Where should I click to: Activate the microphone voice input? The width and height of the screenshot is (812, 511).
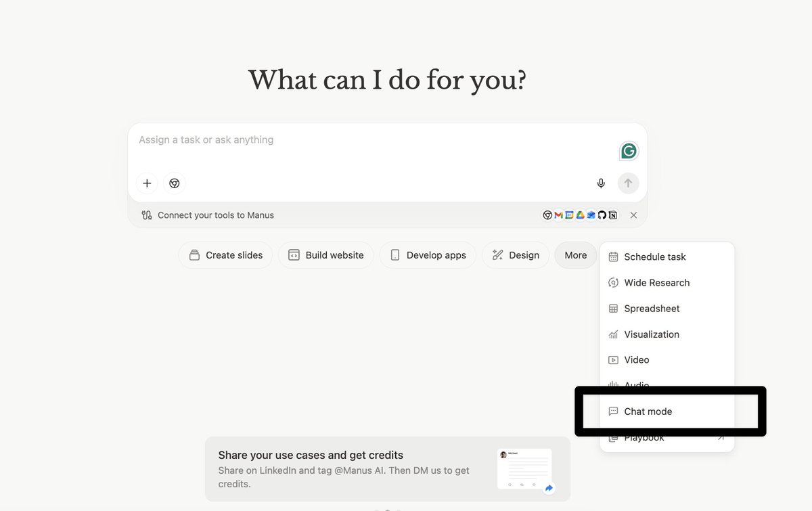pos(601,183)
